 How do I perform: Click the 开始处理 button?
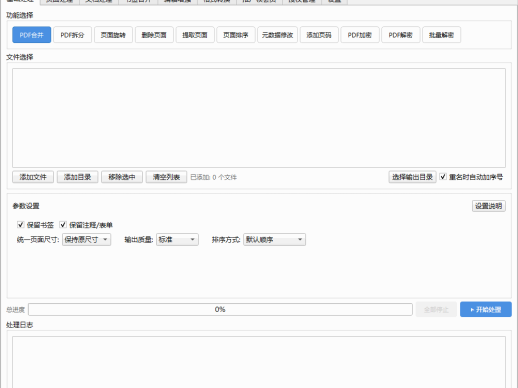point(486,309)
